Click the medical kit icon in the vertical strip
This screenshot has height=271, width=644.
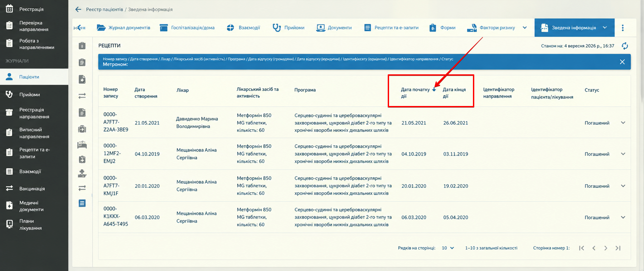pos(82,129)
